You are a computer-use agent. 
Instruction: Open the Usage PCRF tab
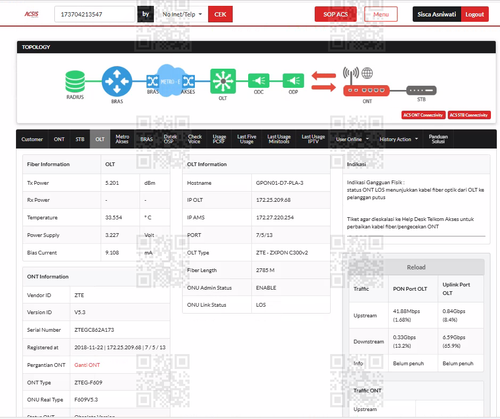pyautogui.click(x=219, y=139)
